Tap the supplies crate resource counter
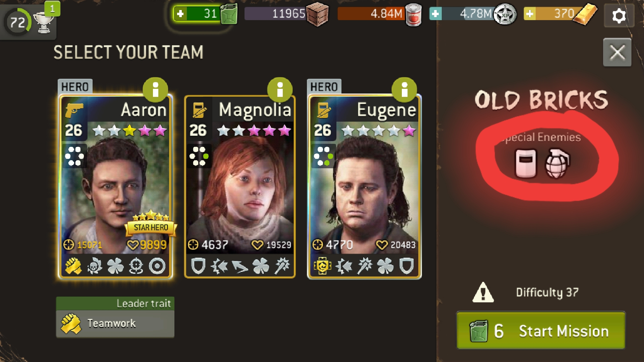This screenshot has width=644, height=362. tap(287, 14)
